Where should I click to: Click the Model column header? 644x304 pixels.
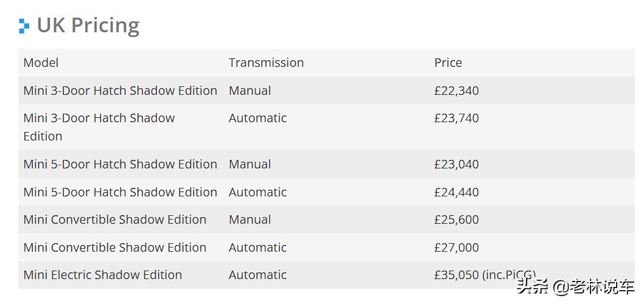(x=41, y=63)
